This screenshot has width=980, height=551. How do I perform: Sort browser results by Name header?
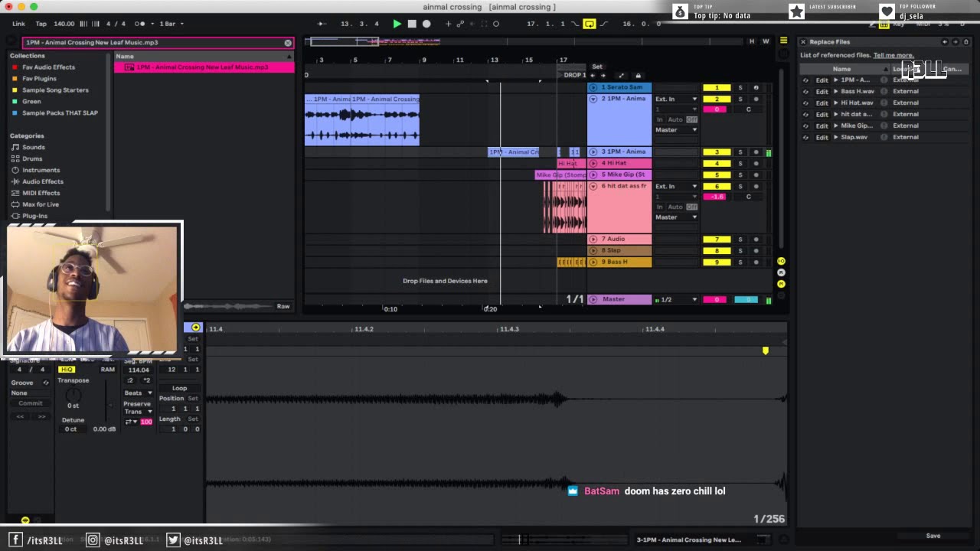pos(204,56)
